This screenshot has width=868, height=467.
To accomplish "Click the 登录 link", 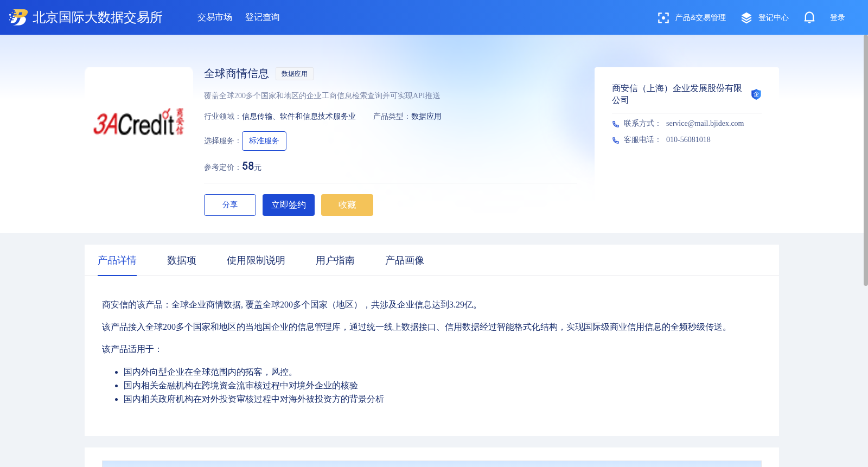I will point(838,18).
